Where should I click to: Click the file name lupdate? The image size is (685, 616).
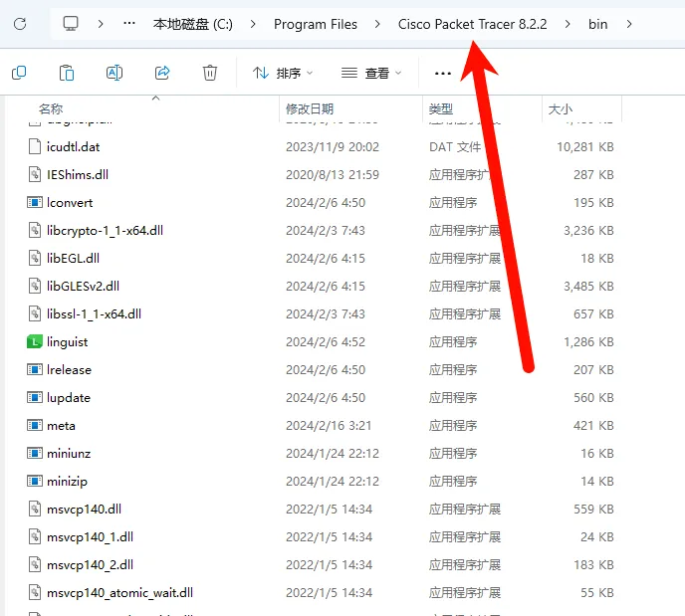coord(69,398)
